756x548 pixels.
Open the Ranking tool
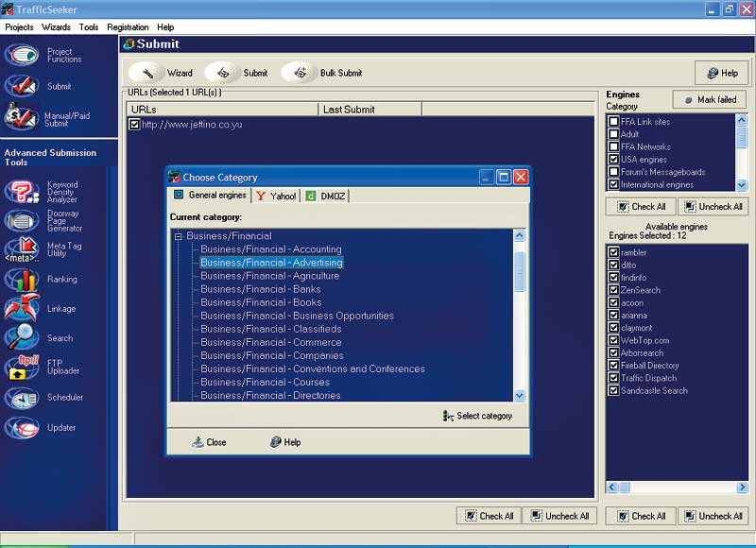(41, 279)
